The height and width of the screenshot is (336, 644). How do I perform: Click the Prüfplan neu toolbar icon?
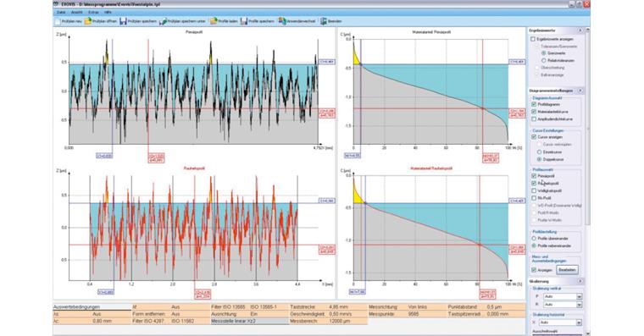point(58,21)
